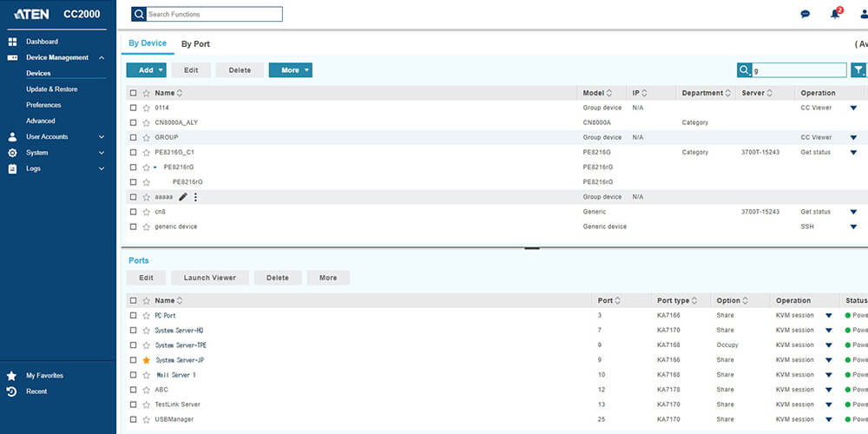Tick the Mail Server 1 port checkbox

click(x=133, y=375)
